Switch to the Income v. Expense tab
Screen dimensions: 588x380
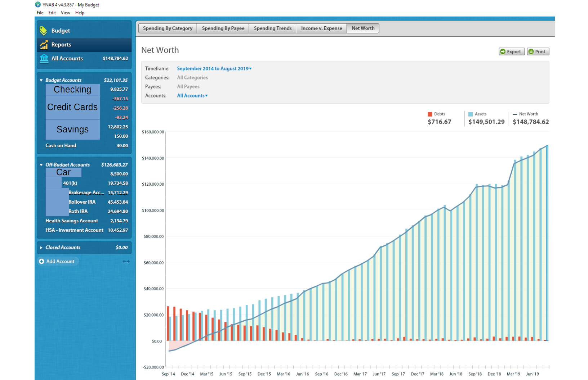321,28
